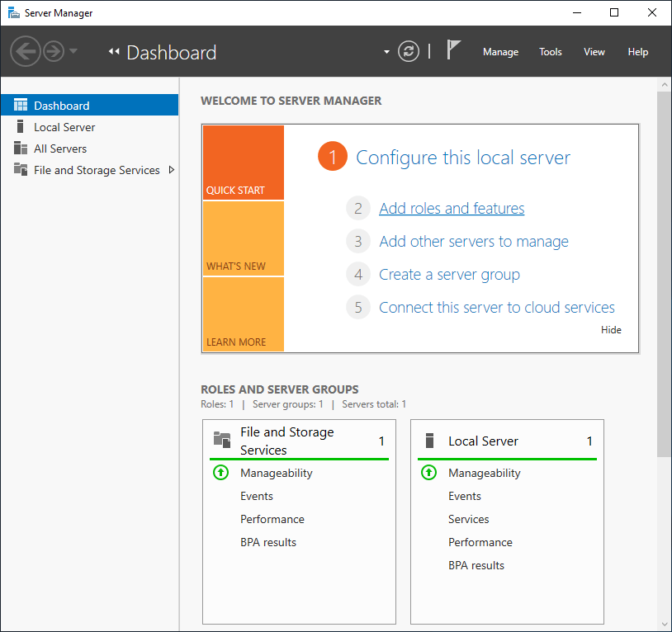Click the All Servers icon
The image size is (672, 632).
(x=21, y=149)
